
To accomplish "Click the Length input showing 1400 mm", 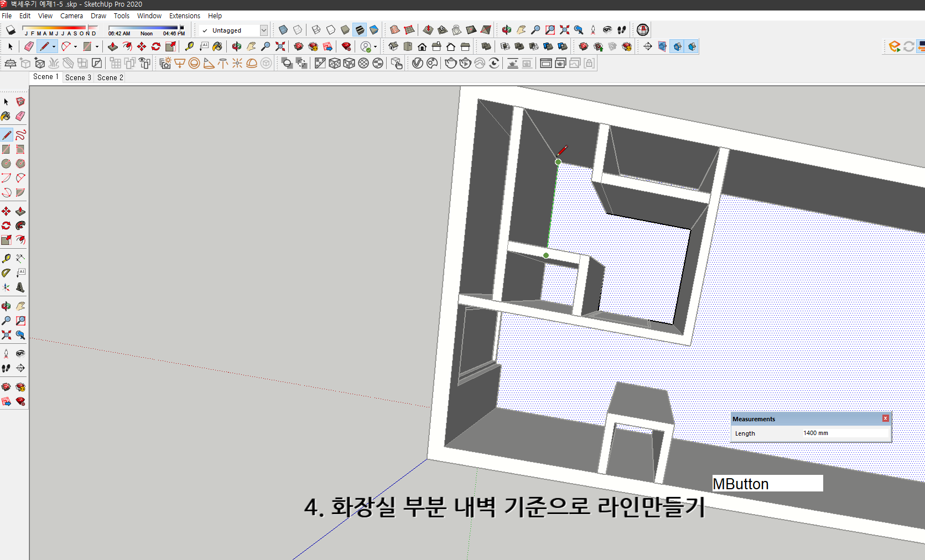I will point(835,433).
